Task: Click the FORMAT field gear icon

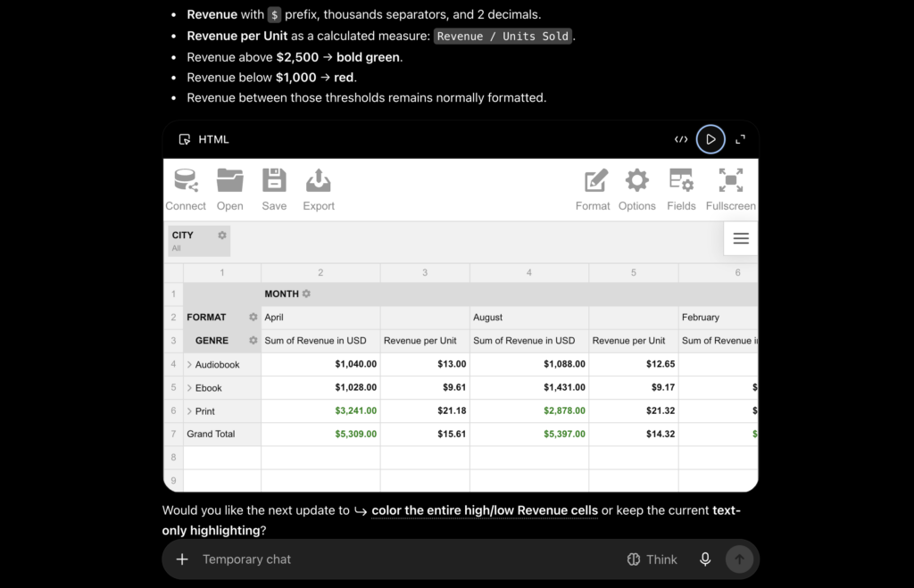Action: (x=253, y=317)
